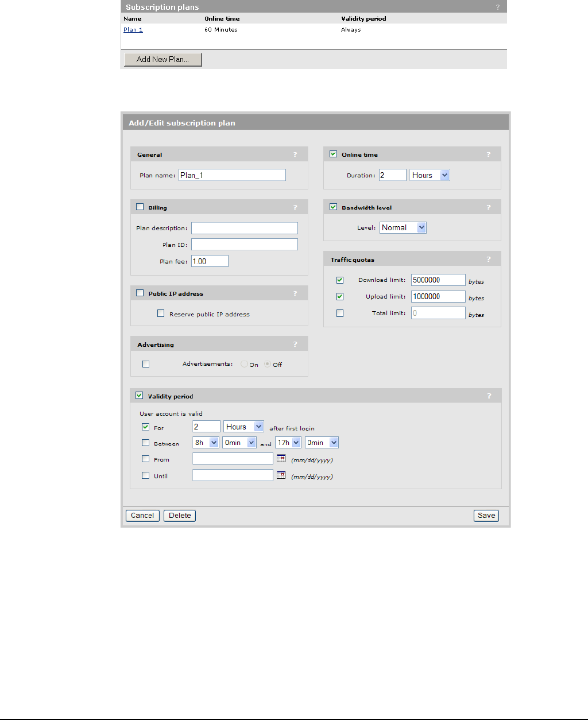Click the Save button

click(486, 516)
